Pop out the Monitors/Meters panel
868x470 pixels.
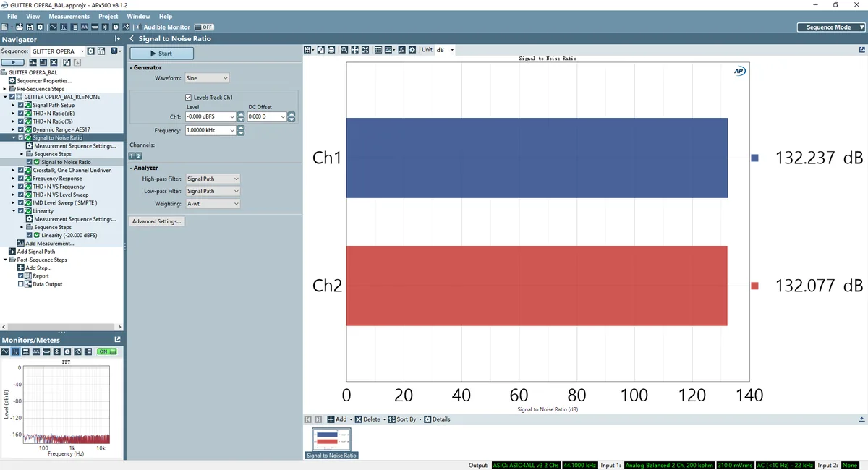[x=117, y=339]
